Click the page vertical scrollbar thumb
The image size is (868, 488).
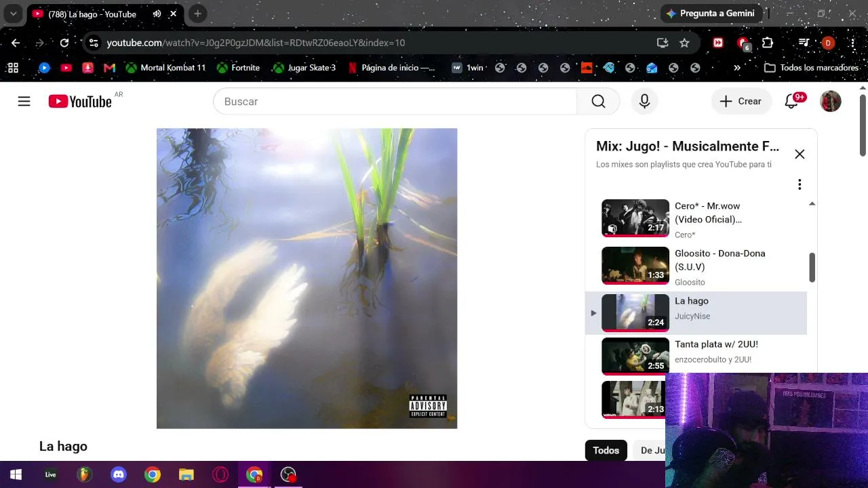coord(863,125)
